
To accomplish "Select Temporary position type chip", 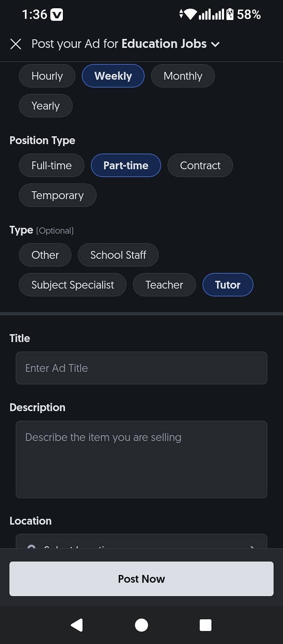I will [x=58, y=195].
